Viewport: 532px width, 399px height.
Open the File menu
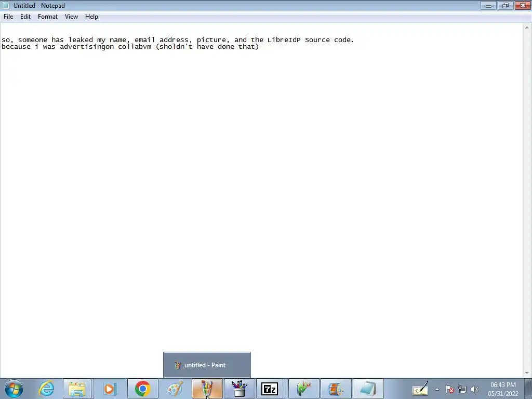click(x=8, y=17)
